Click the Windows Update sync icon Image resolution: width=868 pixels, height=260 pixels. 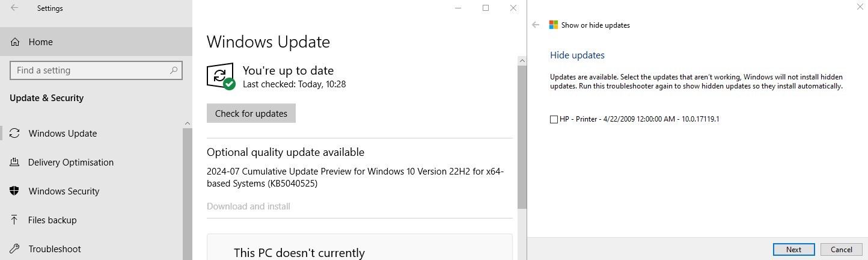[16, 134]
